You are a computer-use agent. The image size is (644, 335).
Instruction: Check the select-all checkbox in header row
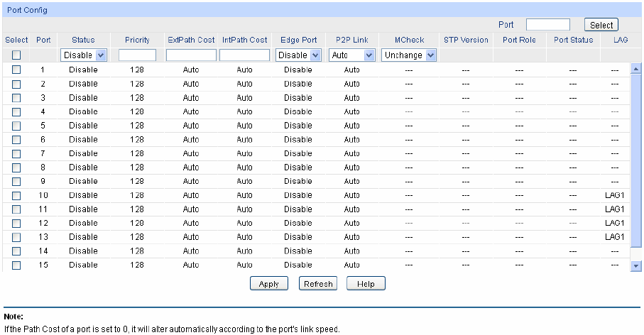click(16, 55)
